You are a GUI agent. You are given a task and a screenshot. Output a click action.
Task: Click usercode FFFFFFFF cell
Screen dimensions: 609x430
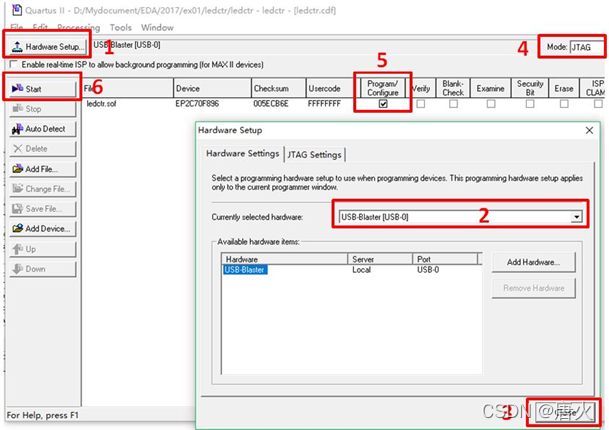[324, 104]
